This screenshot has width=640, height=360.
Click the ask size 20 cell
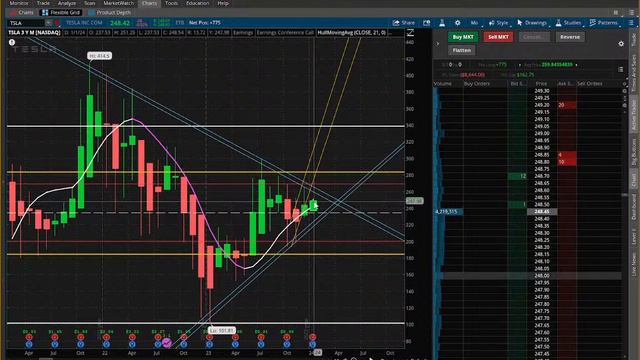click(x=567, y=105)
